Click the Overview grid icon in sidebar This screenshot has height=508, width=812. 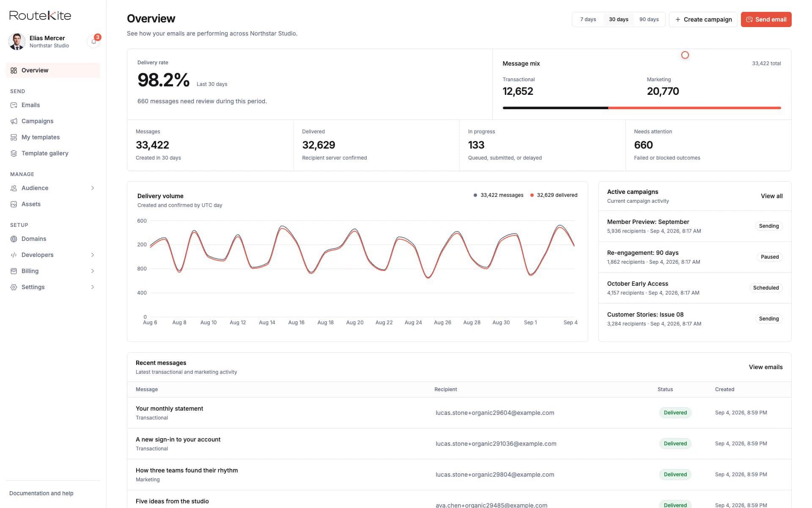click(x=14, y=70)
